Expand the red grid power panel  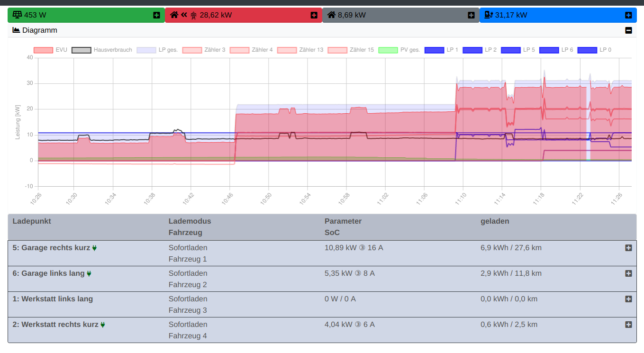[314, 15]
